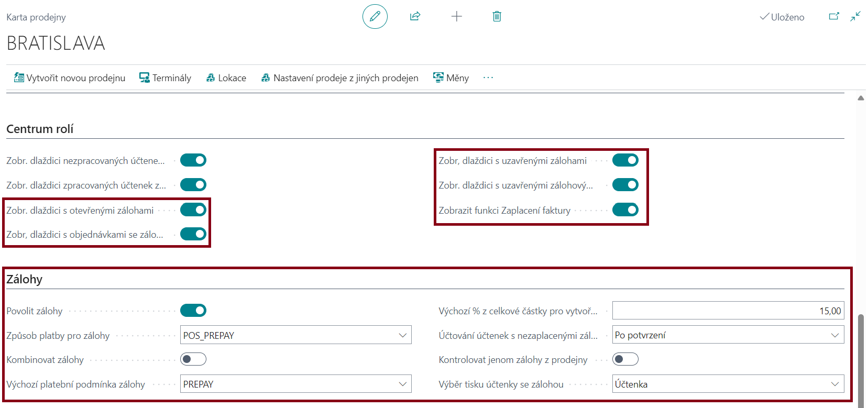Screen dimensions: 868x408
Task: Toggle Zobr. dlaždici s uzavřenými zálohový... switch
Action: 625,185
